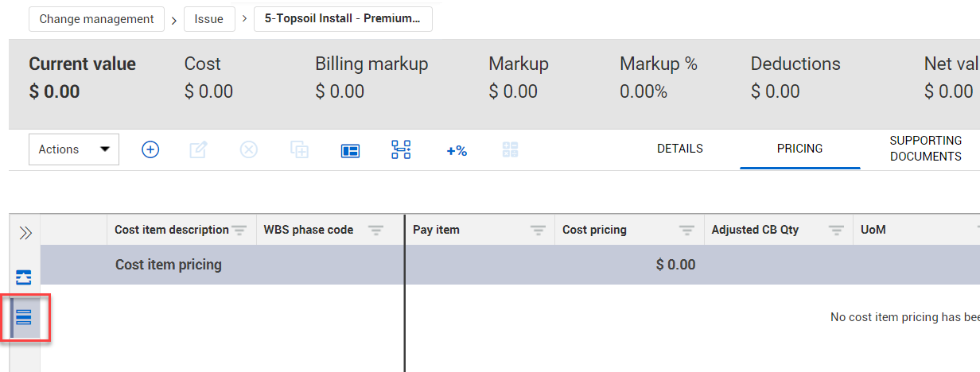This screenshot has height=372, width=980.
Task: Click the add markup percent icon
Action: (457, 150)
